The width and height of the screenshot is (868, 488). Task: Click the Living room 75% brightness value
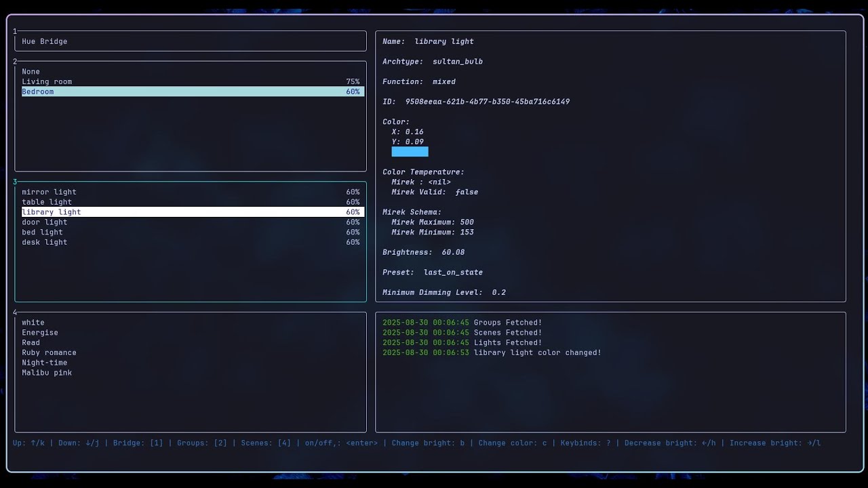[x=353, y=82]
